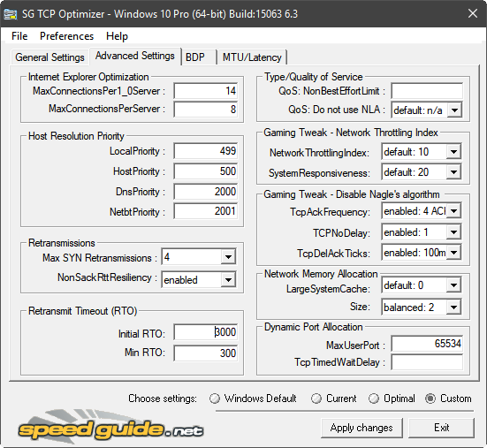The height and width of the screenshot is (448, 487).
Task: Open the TcpAckFrequency dropdown
Action: [453, 211]
